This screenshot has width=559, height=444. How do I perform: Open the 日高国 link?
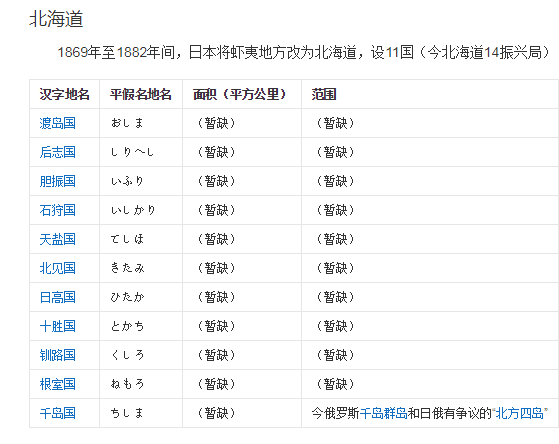tap(57, 297)
